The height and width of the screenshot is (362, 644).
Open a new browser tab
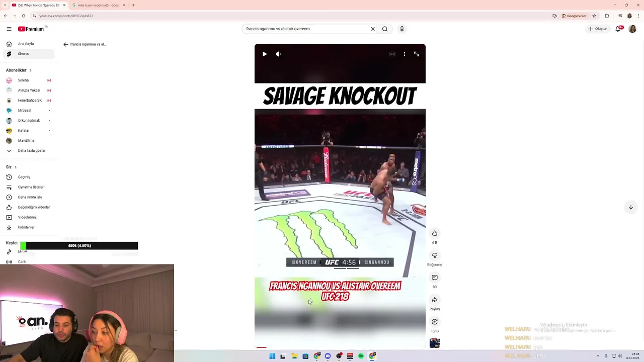pyautogui.click(x=133, y=5)
